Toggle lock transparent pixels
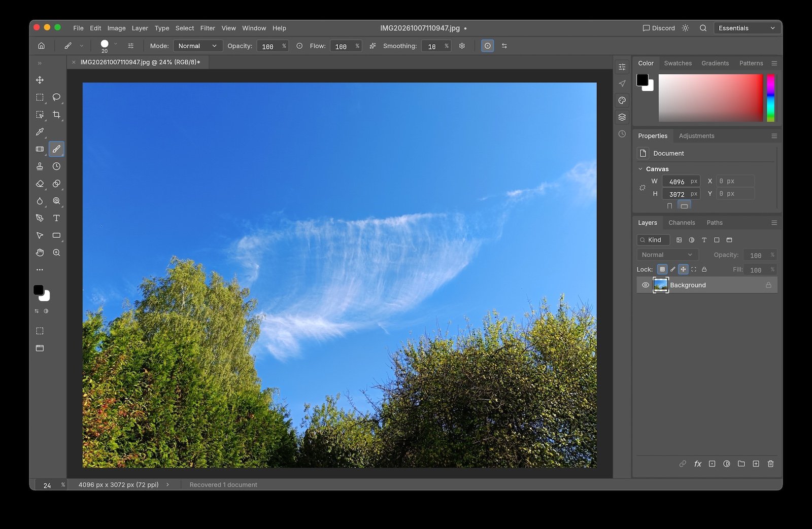 point(662,269)
